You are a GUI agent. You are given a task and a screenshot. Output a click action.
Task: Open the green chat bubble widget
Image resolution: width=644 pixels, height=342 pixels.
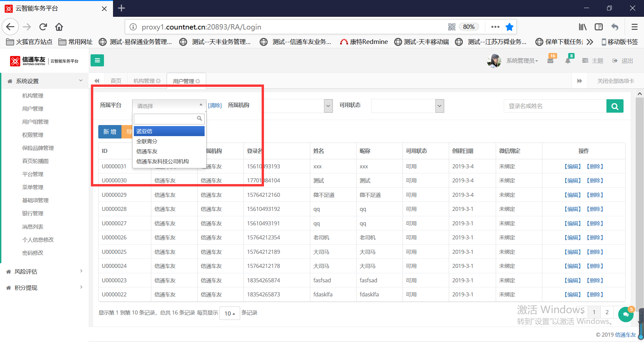tap(626, 315)
